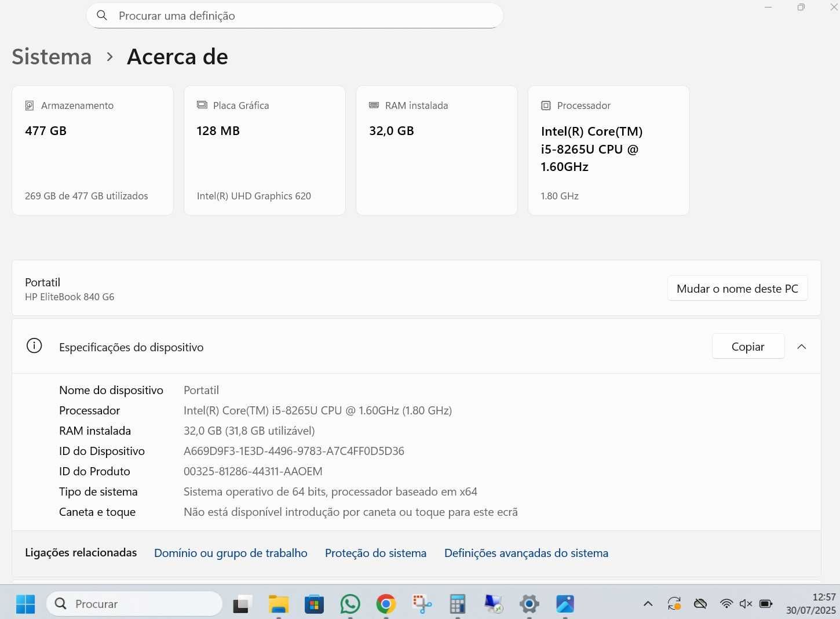Open Proteção do sistema link
Screen dimensions: 840x619
(x=375, y=553)
